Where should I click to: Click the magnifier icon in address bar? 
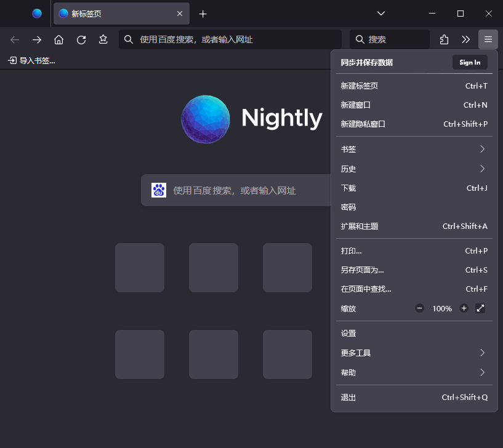[129, 39]
